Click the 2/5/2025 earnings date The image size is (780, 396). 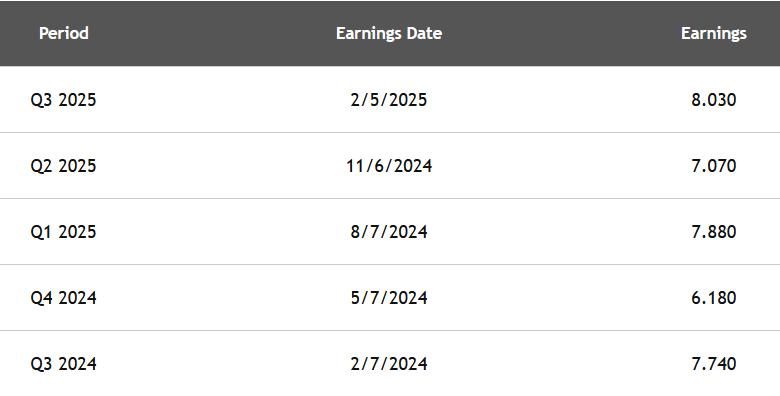click(389, 100)
